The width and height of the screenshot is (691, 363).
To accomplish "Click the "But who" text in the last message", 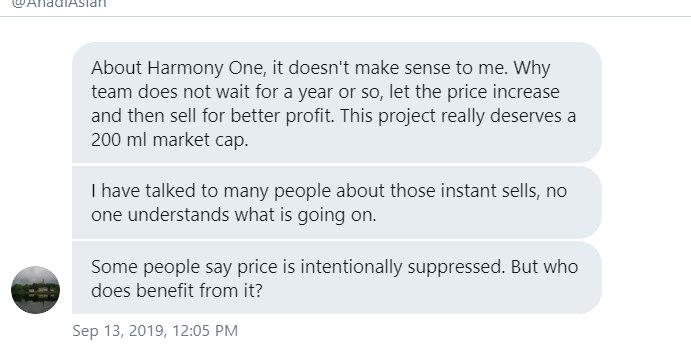I will click(x=544, y=267).
